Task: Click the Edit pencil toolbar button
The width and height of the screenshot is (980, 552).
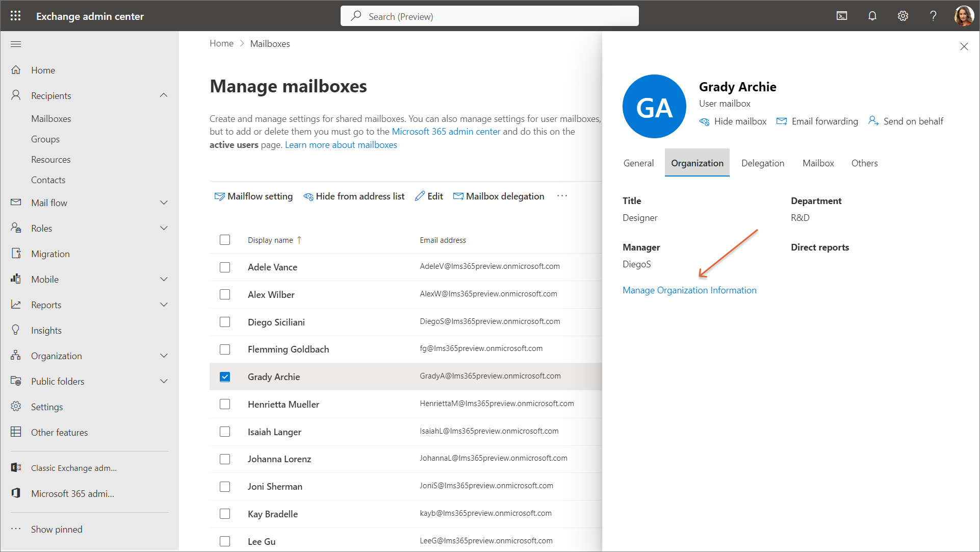Action: click(429, 196)
